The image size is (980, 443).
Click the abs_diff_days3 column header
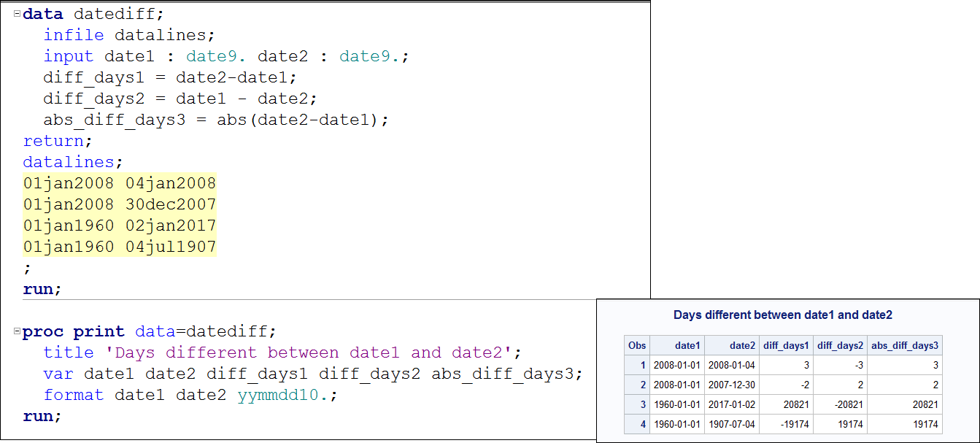tap(905, 345)
